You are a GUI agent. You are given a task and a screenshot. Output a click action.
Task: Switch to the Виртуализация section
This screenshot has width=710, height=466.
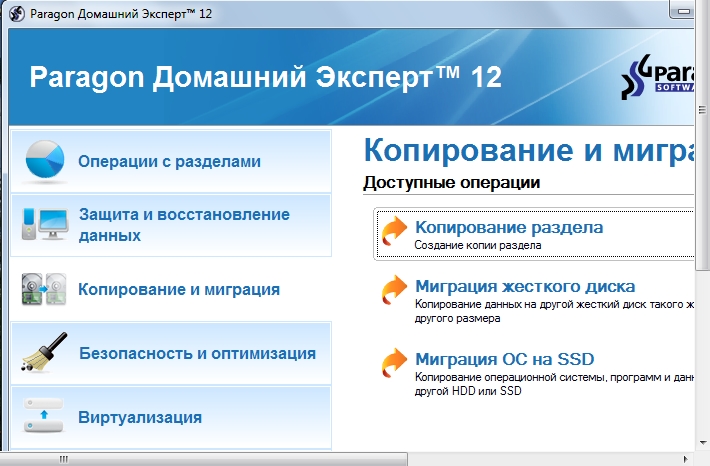tap(171, 417)
